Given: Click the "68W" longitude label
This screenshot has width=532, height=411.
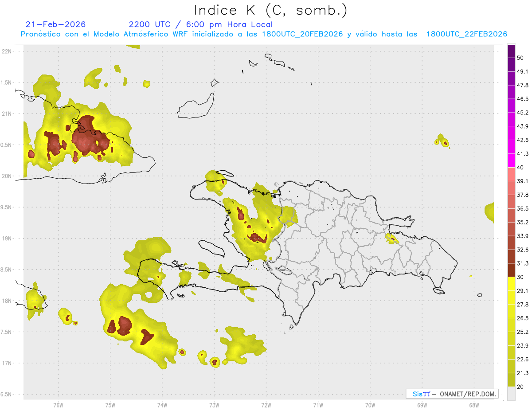Looking at the screenshot, I should (474, 405).
